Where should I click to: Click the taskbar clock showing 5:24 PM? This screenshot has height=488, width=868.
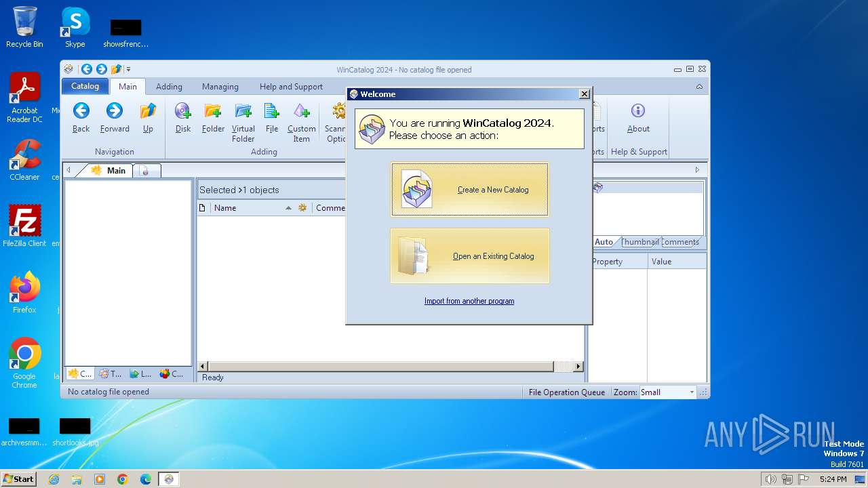pyautogui.click(x=833, y=479)
